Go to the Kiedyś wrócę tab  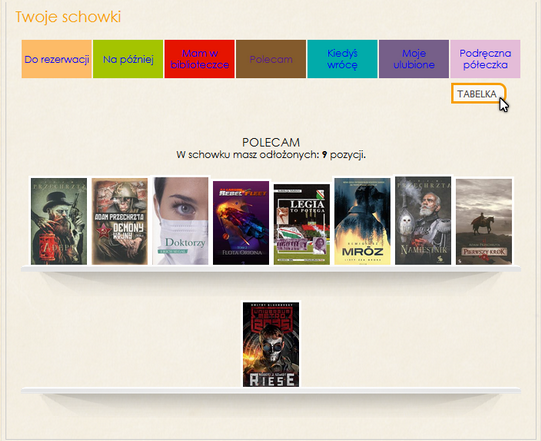coord(342,59)
